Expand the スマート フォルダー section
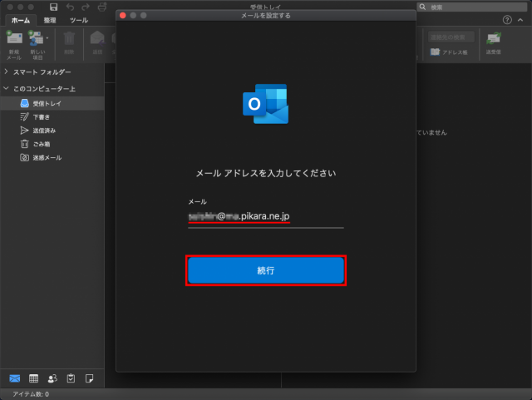 [7, 72]
